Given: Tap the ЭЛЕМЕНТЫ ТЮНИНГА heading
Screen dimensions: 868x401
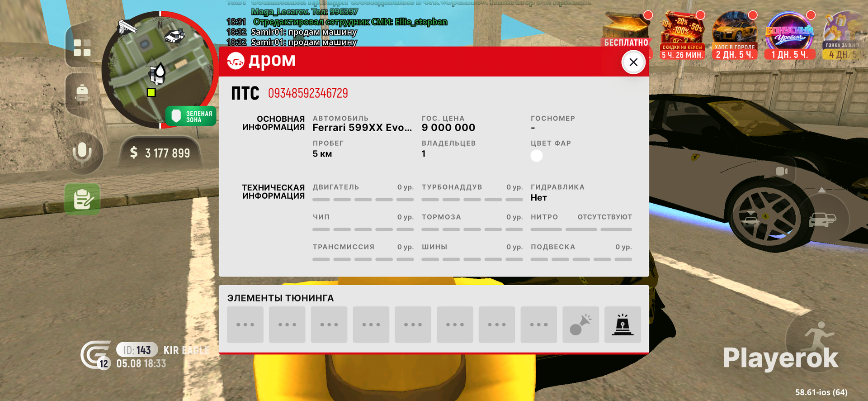Looking at the screenshot, I should click(x=281, y=298).
